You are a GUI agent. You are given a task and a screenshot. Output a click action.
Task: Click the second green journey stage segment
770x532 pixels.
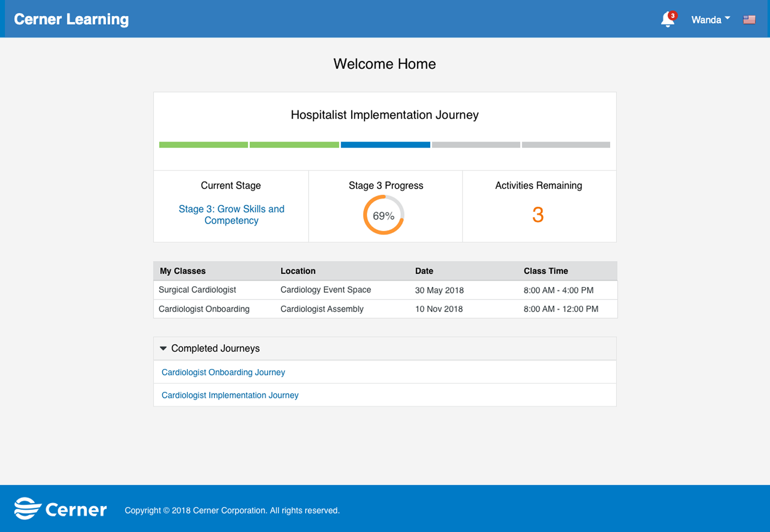tap(294, 145)
